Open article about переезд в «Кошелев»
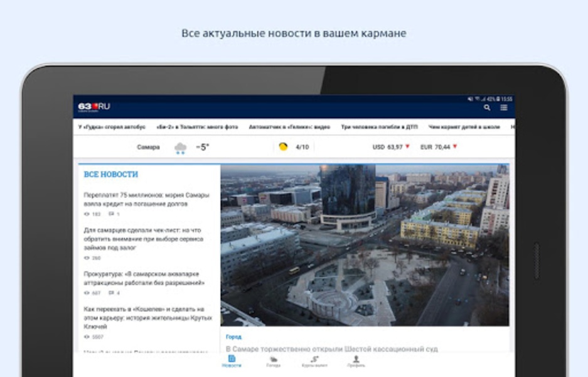Image resolution: width=588 pixels, height=377 pixels. 147,318
